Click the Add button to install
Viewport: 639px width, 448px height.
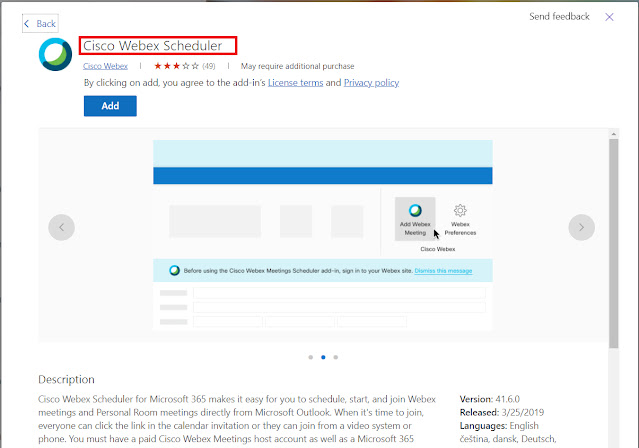click(110, 106)
